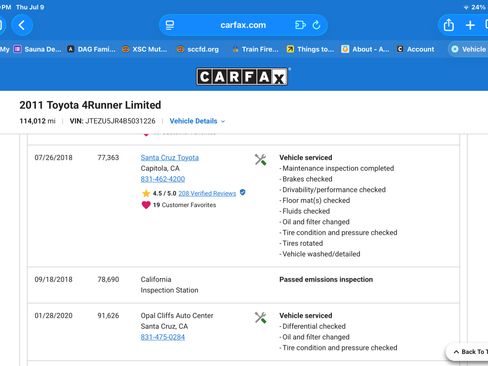The height and width of the screenshot is (366, 488).
Task: Open the Sauna De... bookmark
Action: (37, 49)
